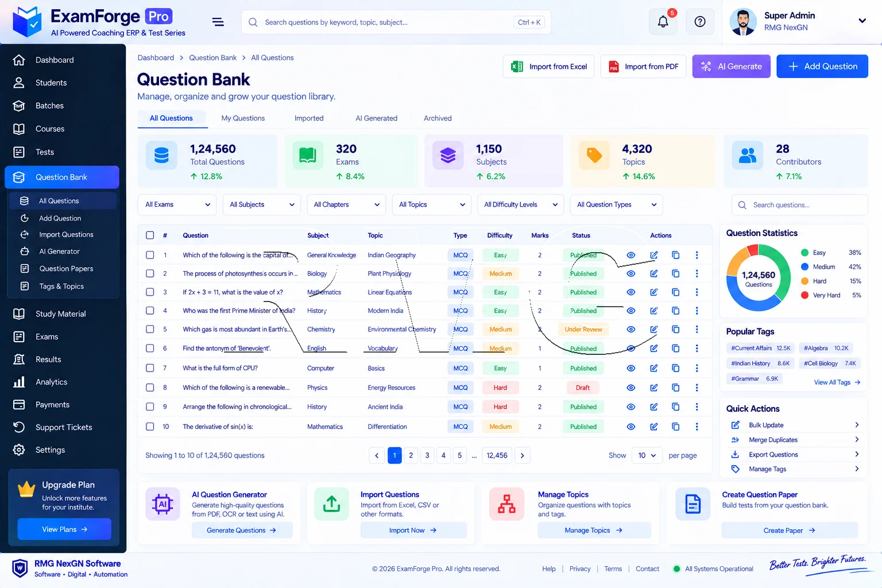882x588 pixels.
Task: Tick checkbox for question 8 row
Action: tap(150, 388)
